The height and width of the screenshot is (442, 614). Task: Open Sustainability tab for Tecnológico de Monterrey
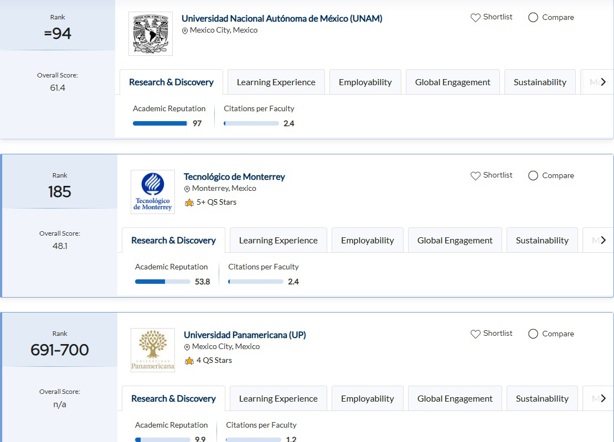[x=542, y=240]
